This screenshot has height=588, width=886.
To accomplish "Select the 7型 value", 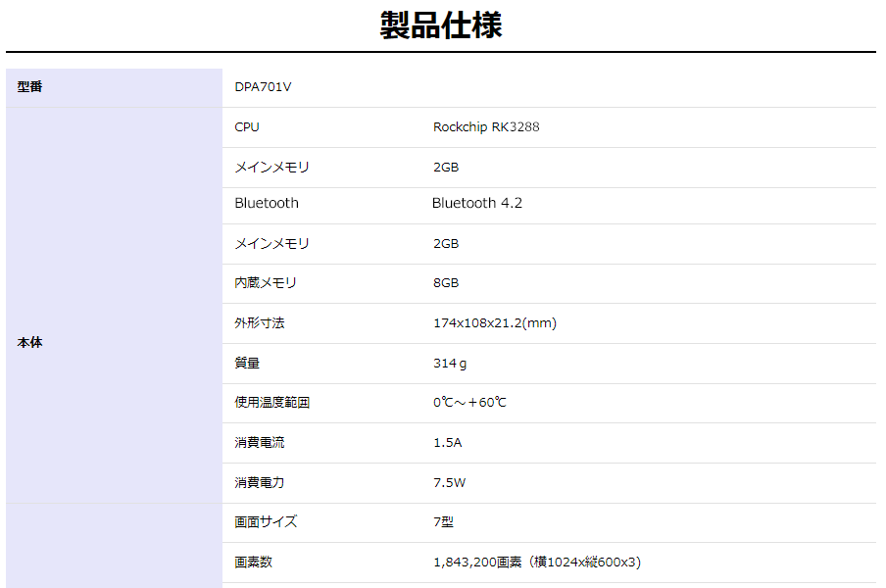I will pyautogui.click(x=443, y=522).
